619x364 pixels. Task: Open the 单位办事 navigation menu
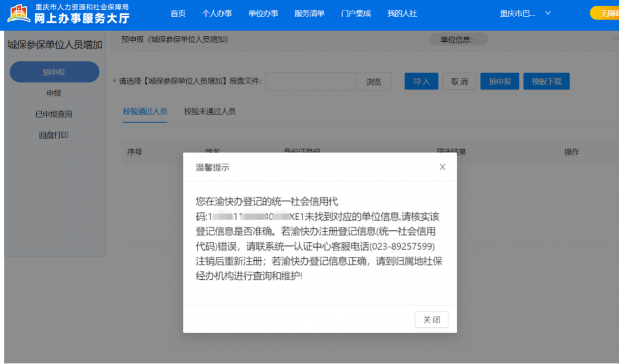click(x=264, y=13)
